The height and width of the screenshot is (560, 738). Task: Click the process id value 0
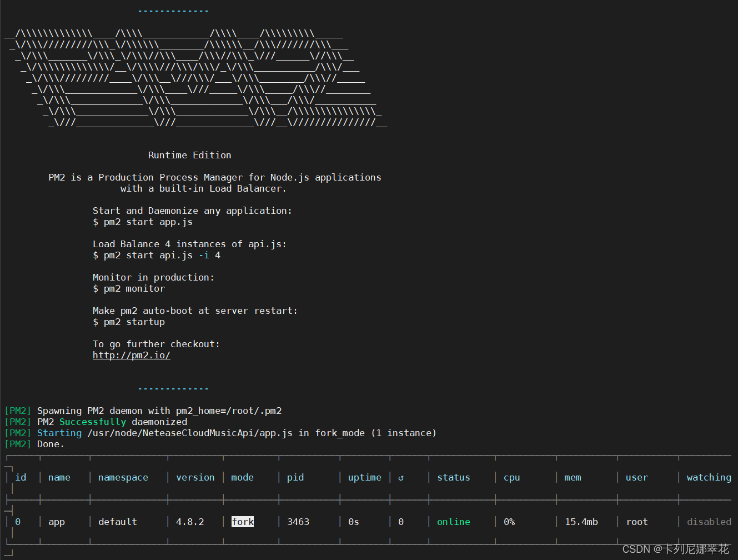18,522
